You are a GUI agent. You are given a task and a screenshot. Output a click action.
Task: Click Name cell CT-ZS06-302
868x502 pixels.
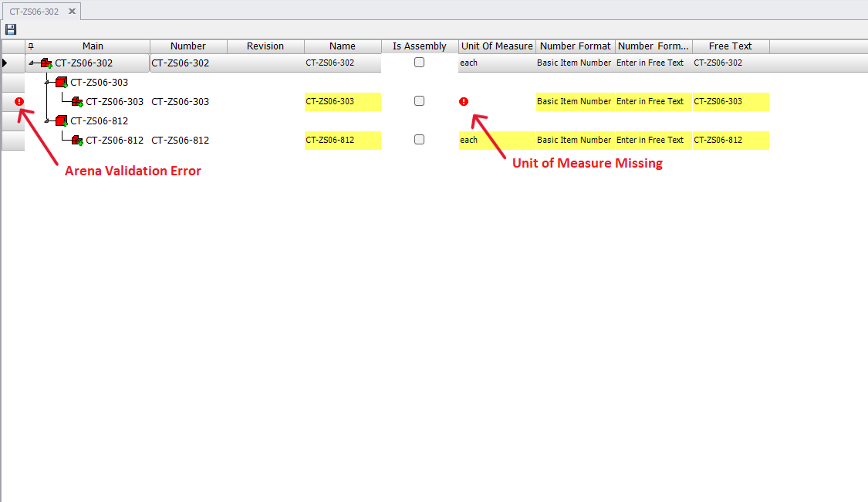[343, 63]
